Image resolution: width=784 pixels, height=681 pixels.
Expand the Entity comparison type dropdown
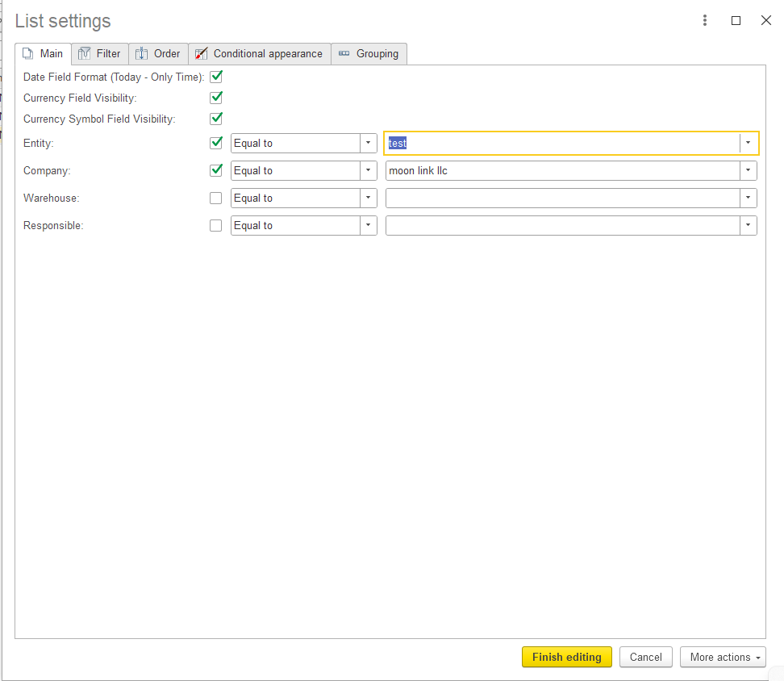coord(368,143)
